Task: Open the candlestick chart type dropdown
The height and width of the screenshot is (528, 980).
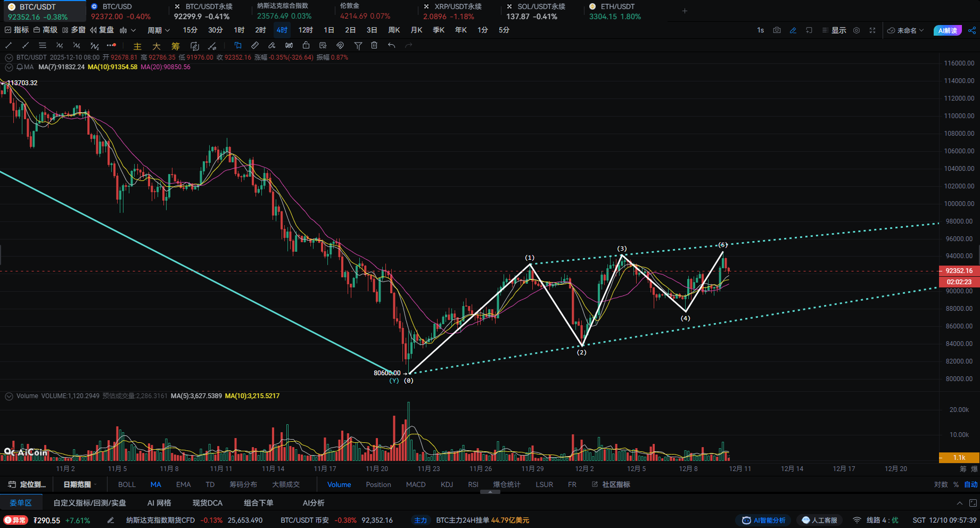Action: click(128, 30)
